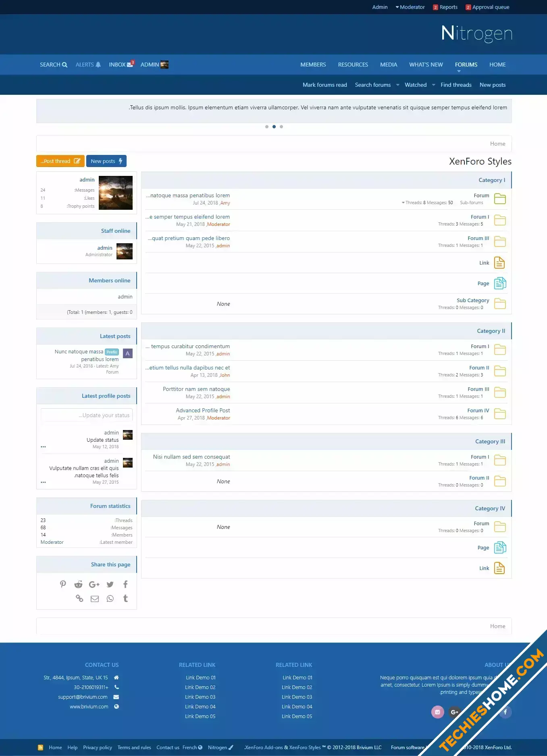Expand the Sub-forums list

click(x=403, y=203)
